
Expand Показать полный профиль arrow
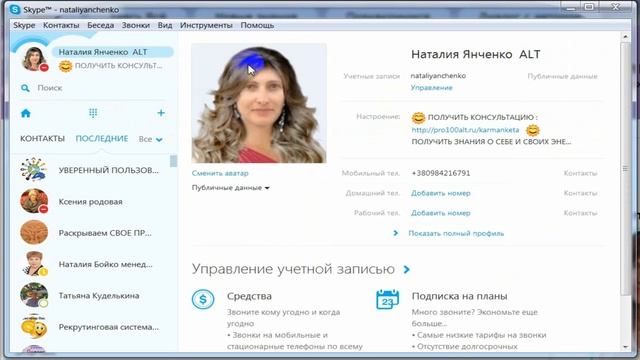click(395, 233)
